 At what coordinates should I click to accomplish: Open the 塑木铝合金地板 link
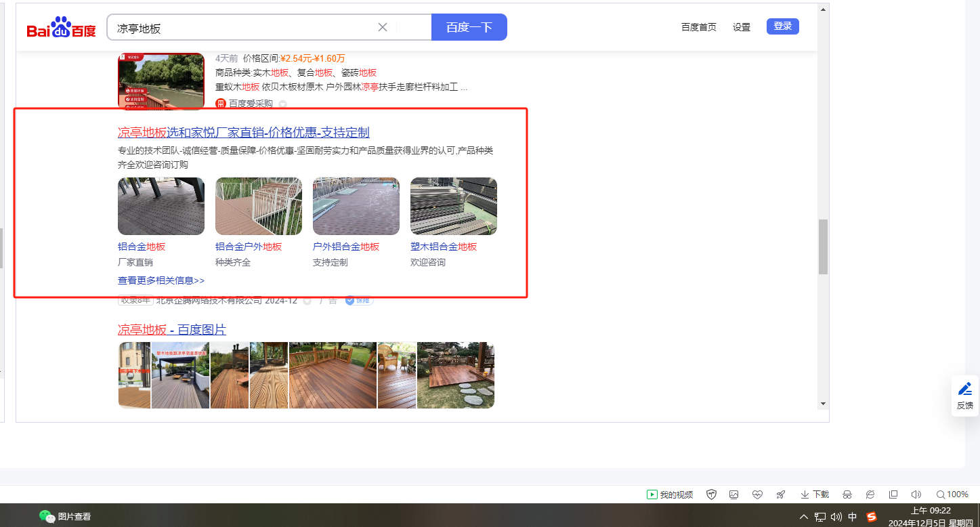click(444, 247)
